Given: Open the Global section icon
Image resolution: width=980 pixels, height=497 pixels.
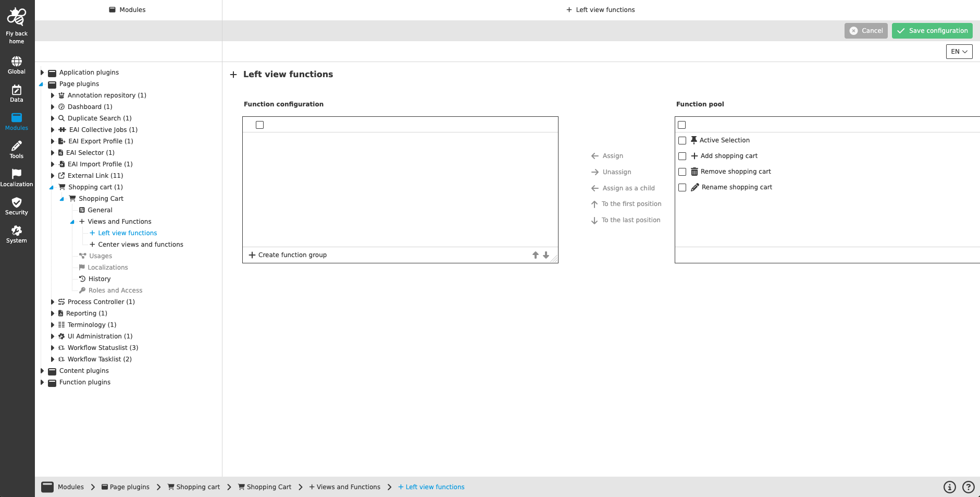Looking at the screenshot, I should (x=16, y=60).
